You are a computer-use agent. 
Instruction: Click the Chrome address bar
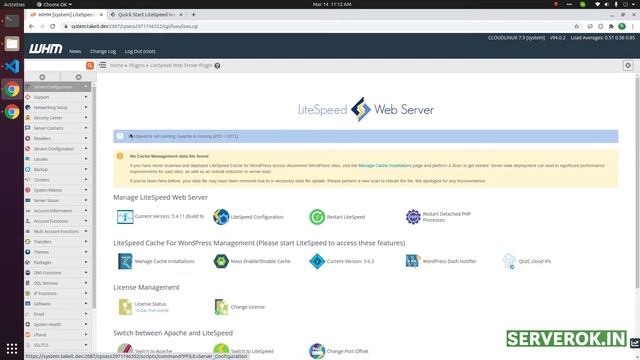(x=318, y=26)
